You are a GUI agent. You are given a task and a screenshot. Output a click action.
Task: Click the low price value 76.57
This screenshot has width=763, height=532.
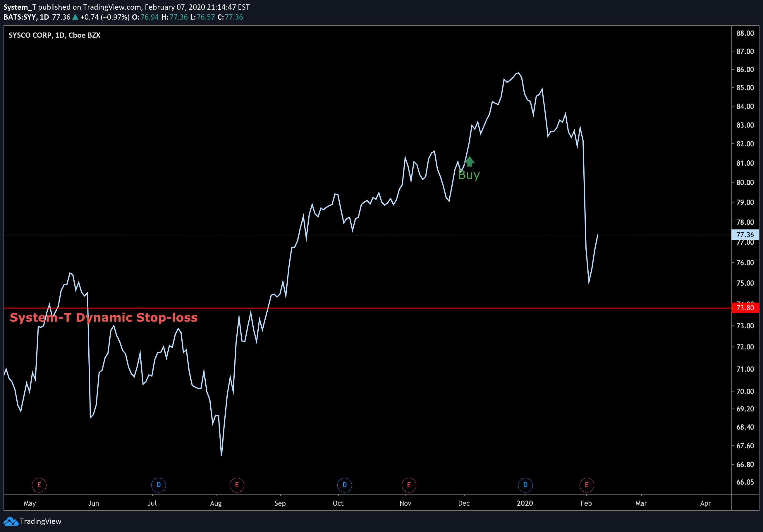(206, 17)
